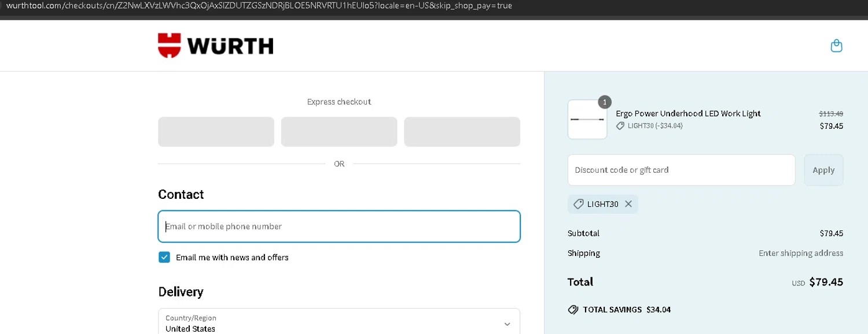Open the Country/Region dropdown
868x334 pixels.
click(339, 322)
